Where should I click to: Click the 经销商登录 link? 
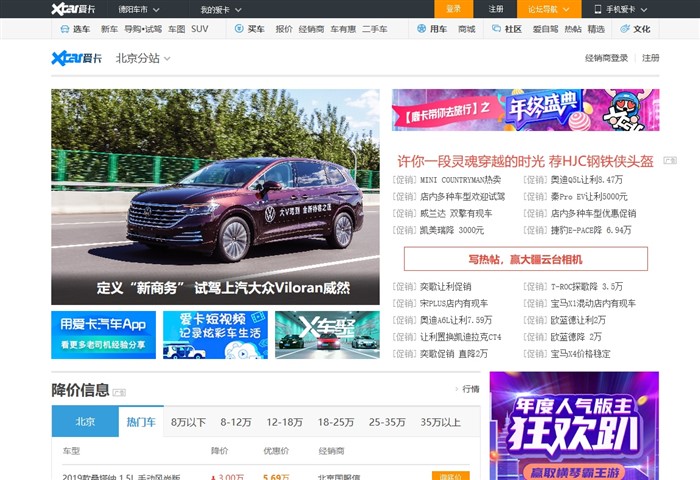coord(606,58)
